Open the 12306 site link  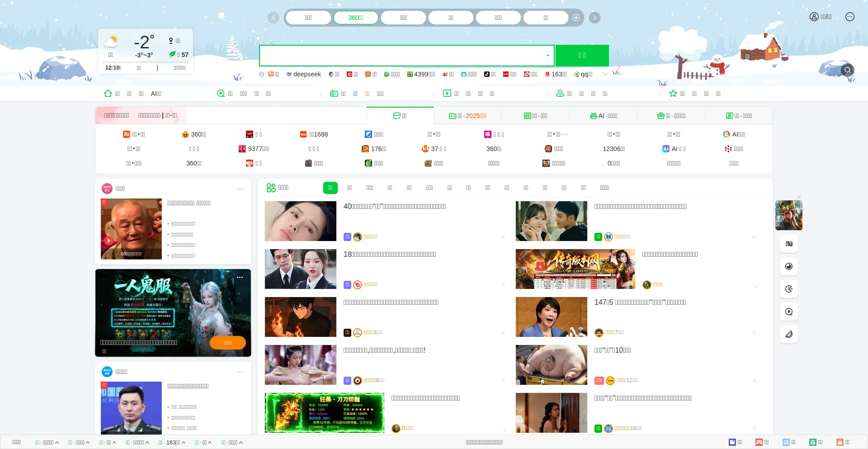tap(613, 149)
